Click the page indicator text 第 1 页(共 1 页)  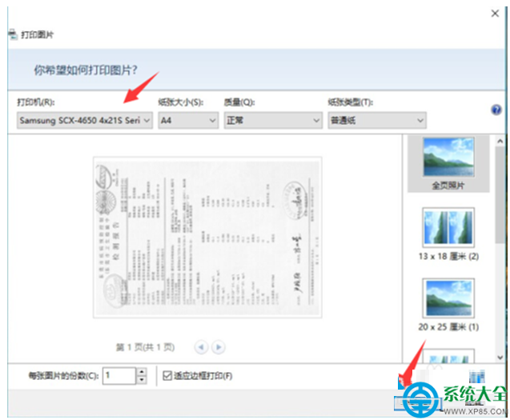point(146,347)
